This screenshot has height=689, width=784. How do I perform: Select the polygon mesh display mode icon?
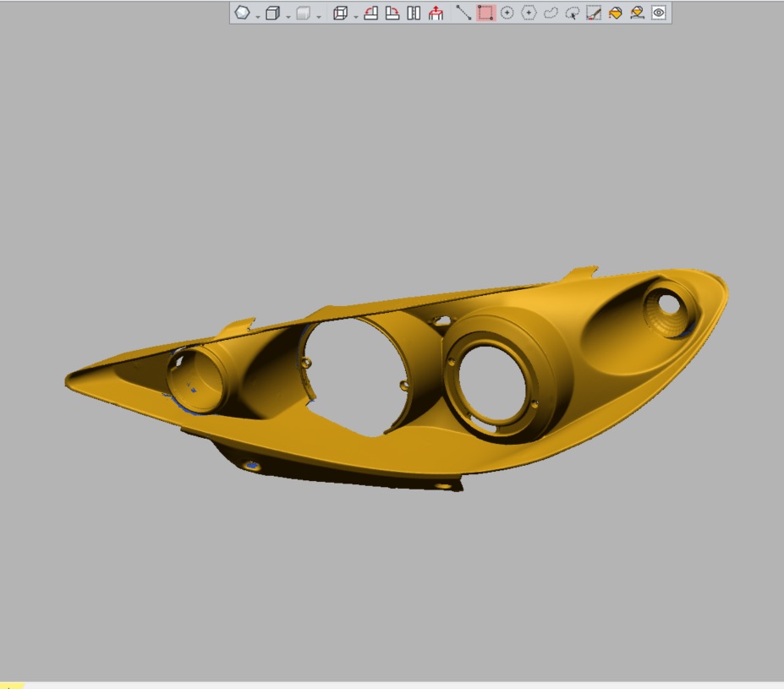[242, 13]
